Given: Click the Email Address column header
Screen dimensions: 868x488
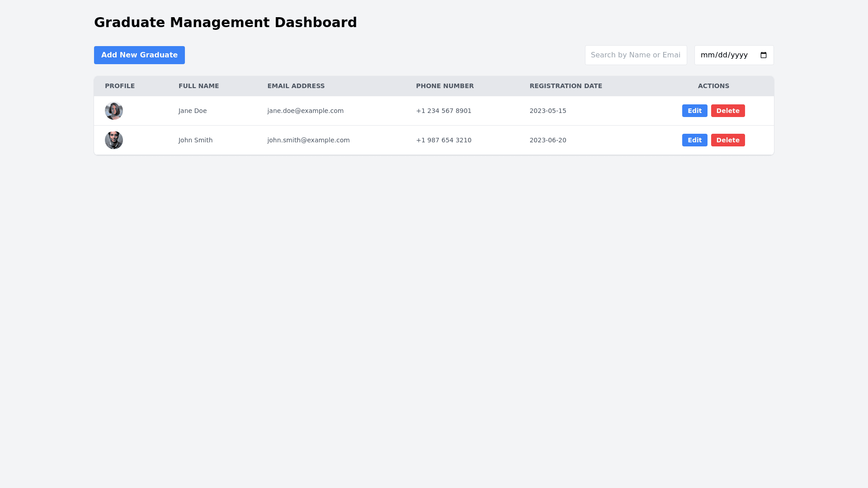Looking at the screenshot, I should tap(296, 86).
